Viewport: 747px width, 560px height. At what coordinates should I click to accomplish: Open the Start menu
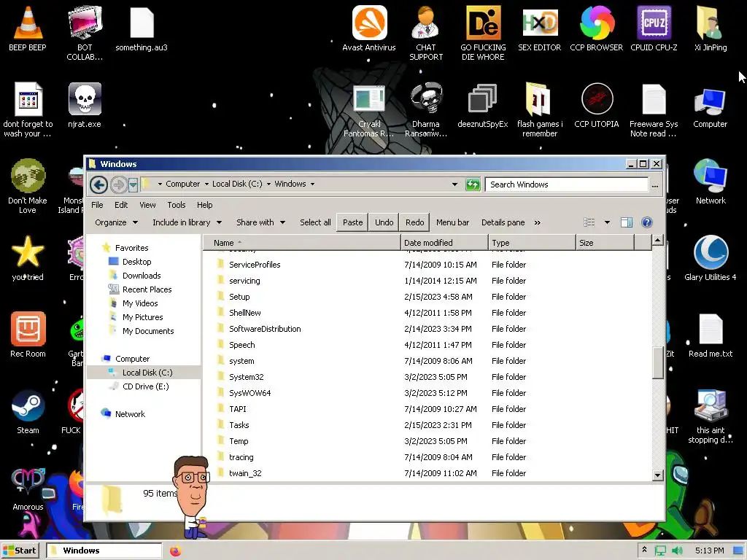(20, 551)
